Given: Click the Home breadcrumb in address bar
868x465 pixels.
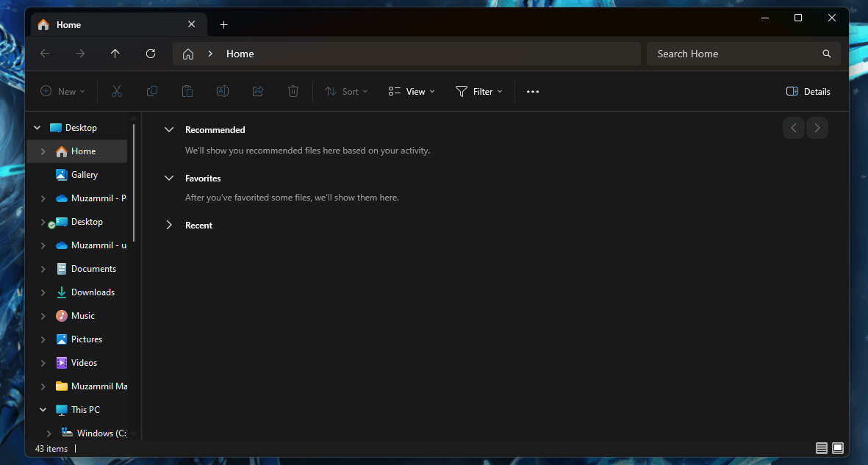Looking at the screenshot, I should click(x=240, y=54).
